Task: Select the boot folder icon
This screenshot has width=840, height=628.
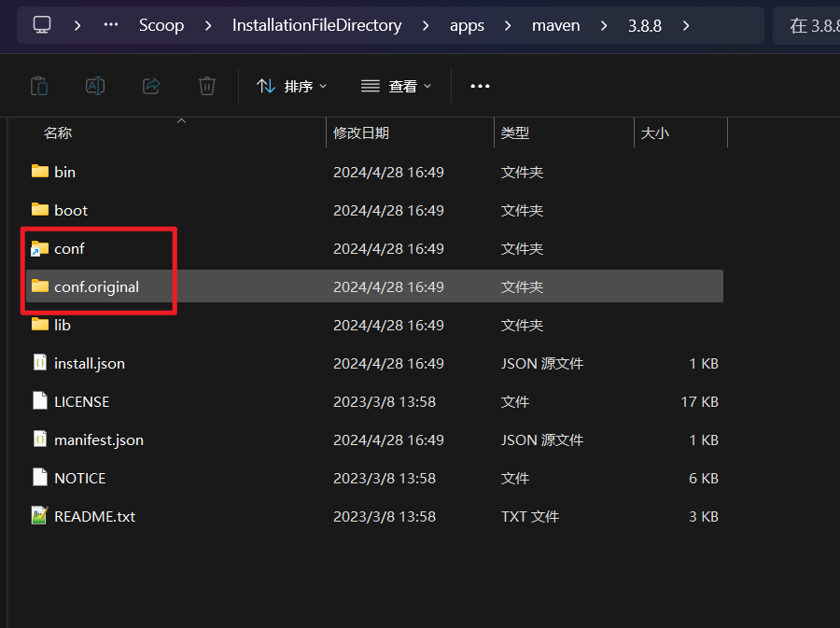Action: 39,209
